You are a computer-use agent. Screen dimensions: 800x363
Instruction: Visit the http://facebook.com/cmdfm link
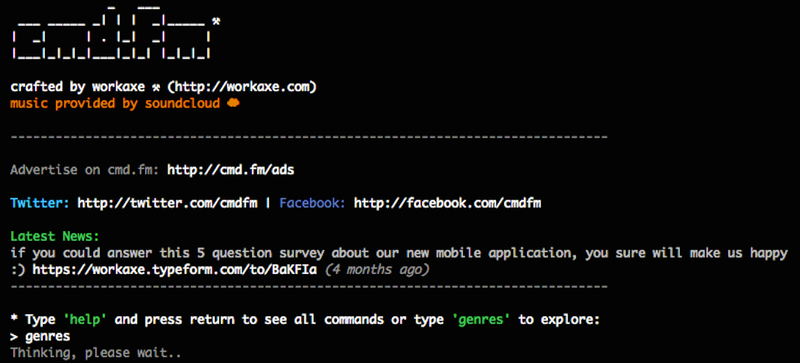(447, 204)
